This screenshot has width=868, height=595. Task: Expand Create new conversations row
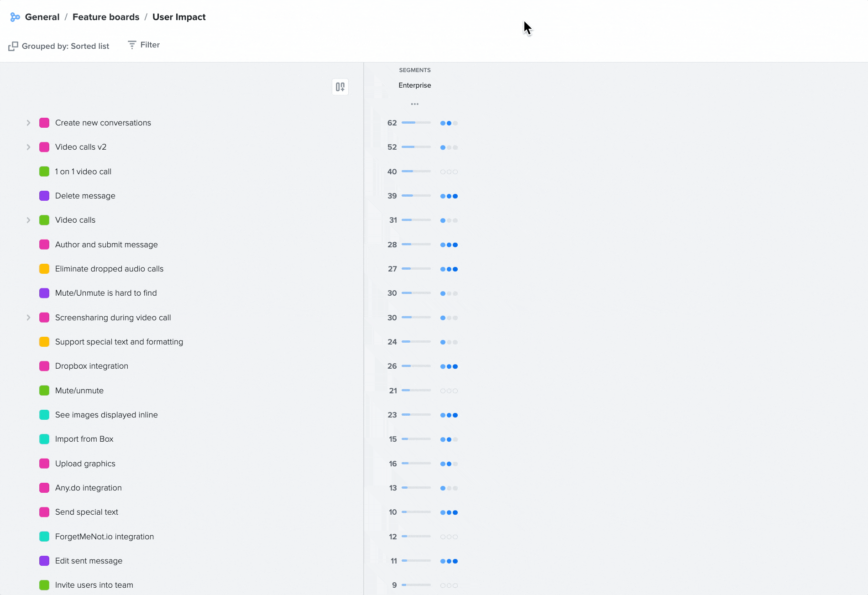[x=28, y=123]
